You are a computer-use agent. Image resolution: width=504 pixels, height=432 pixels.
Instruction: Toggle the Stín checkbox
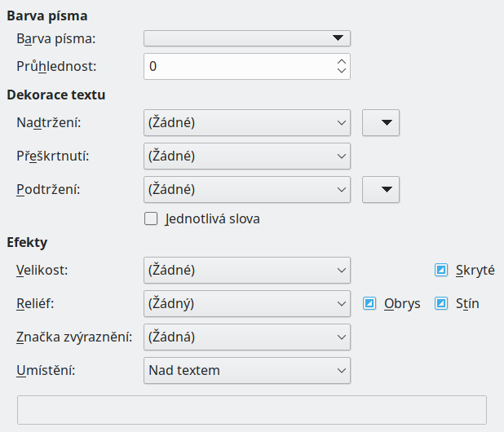point(442,303)
